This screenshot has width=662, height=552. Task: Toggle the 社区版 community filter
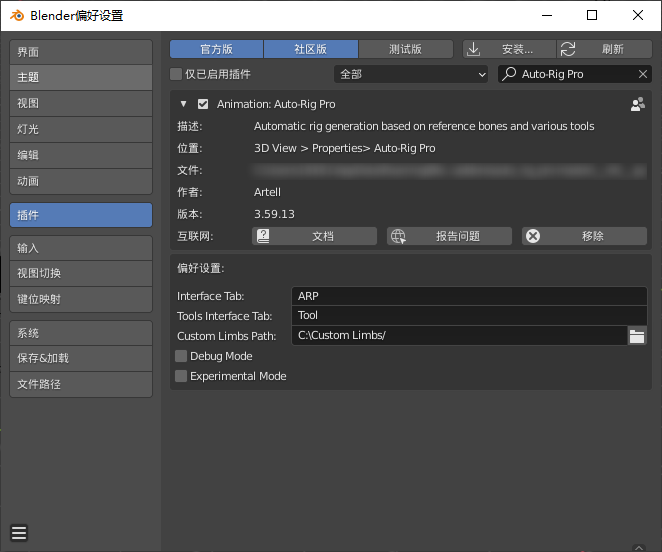311,49
